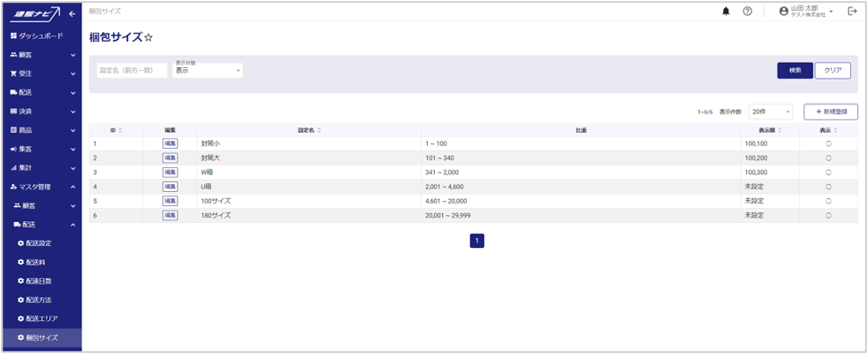Viewport: 868px width, 354px height.
Task: Click the 検索 search button
Action: [795, 71]
